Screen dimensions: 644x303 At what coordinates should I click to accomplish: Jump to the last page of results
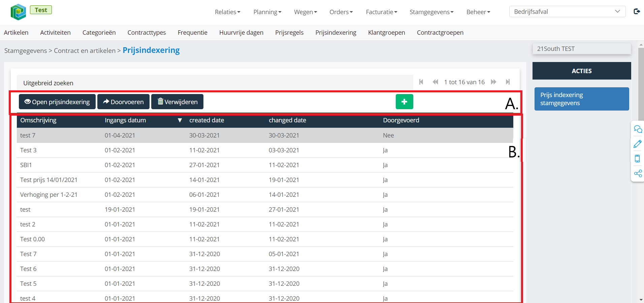click(508, 82)
